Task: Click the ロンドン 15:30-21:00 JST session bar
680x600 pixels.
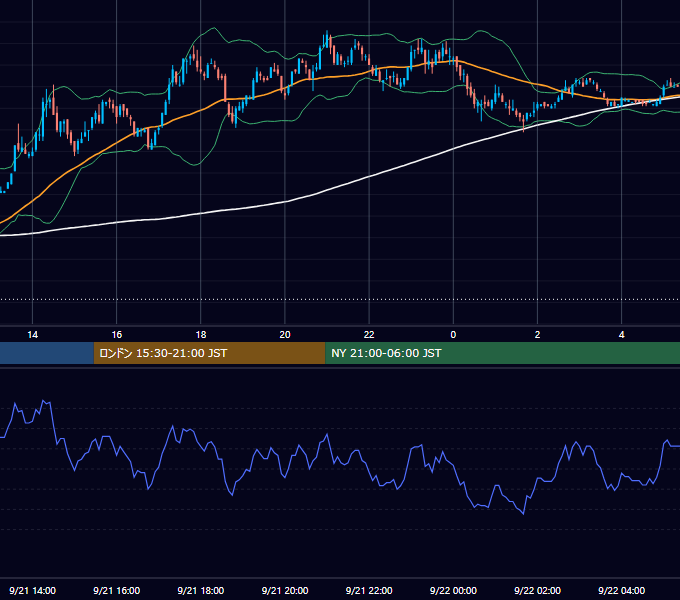Action: pos(209,353)
